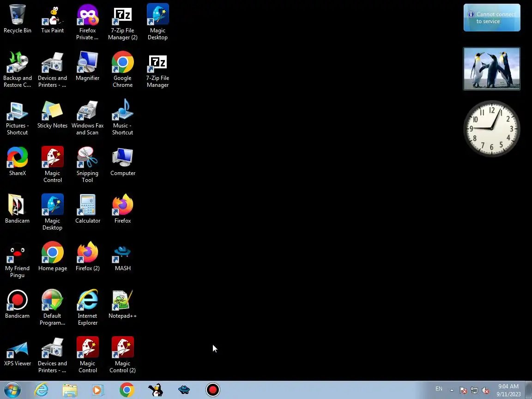Screen dimensions: 532x399
Task: Click the Chrome taskbar icon
Action: click(x=127, y=390)
